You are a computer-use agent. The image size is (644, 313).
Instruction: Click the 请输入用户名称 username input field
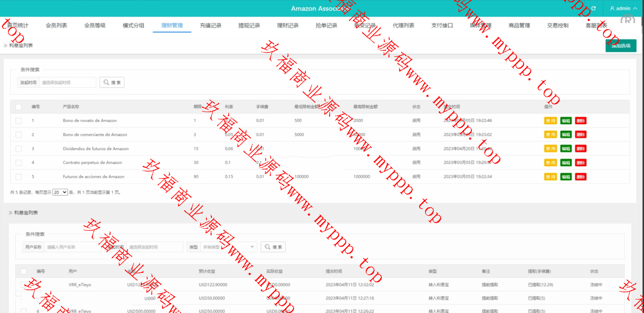click(x=73, y=247)
